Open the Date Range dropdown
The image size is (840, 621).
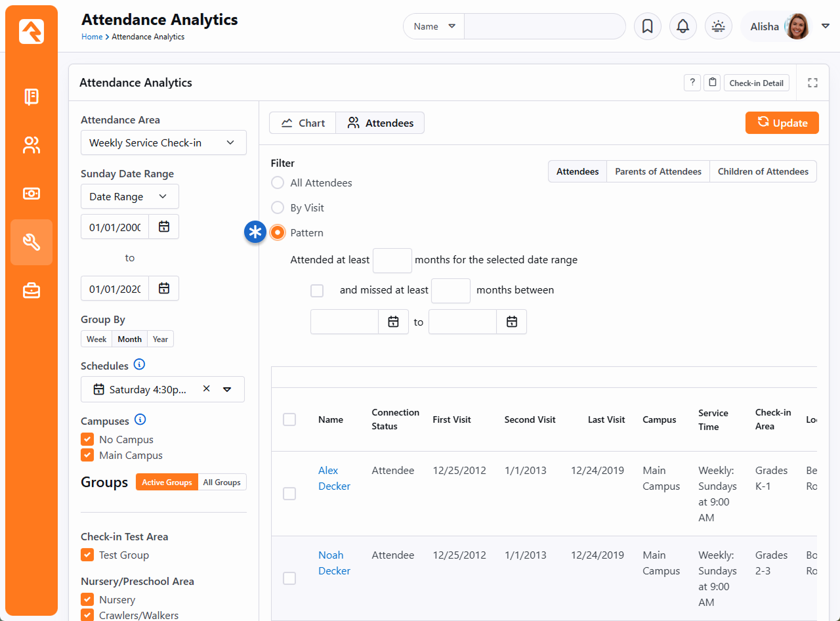click(x=129, y=197)
